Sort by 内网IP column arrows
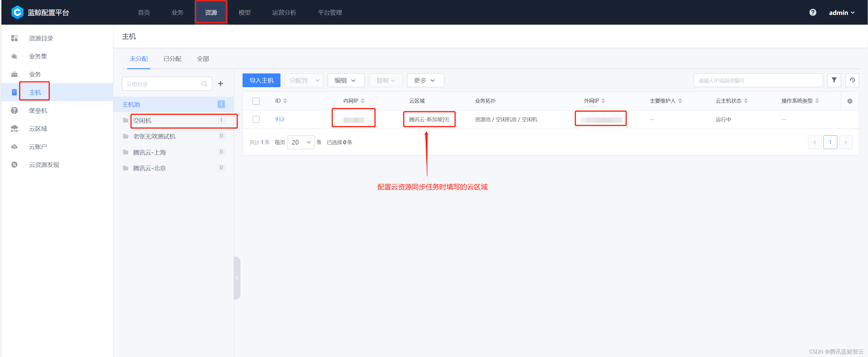The width and height of the screenshot is (868, 357). point(363,101)
